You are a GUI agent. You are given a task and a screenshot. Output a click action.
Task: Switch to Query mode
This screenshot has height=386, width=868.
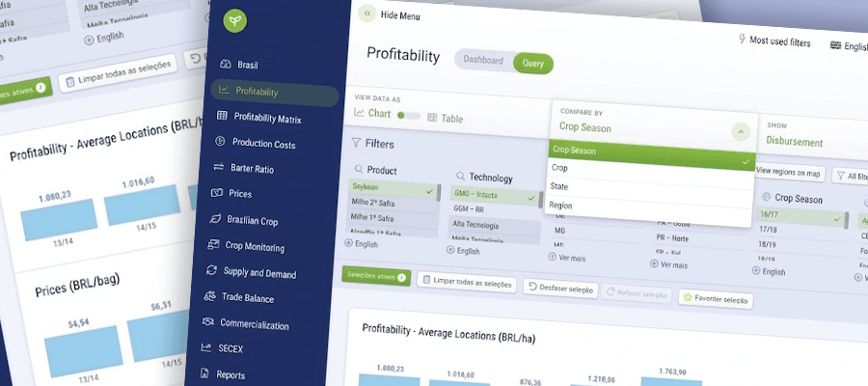(x=532, y=63)
